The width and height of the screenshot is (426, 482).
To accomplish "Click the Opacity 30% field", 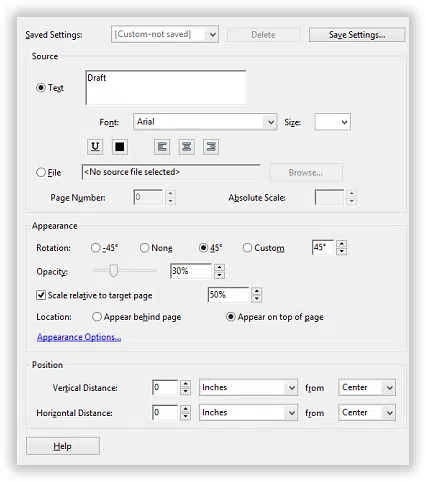I will pos(191,271).
